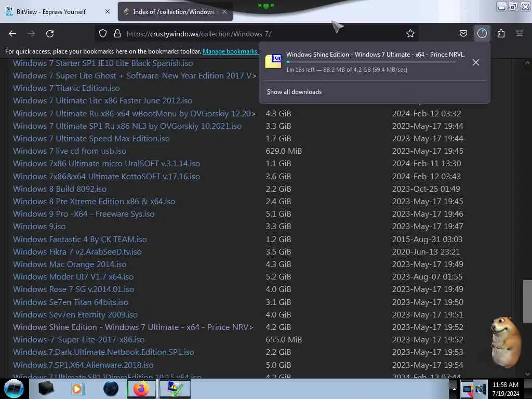The height and width of the screenshot is (399, 532).
Task: Download Windows.7.SP1.X64.Alienware.2018.iso
Action: click(83, 365)
